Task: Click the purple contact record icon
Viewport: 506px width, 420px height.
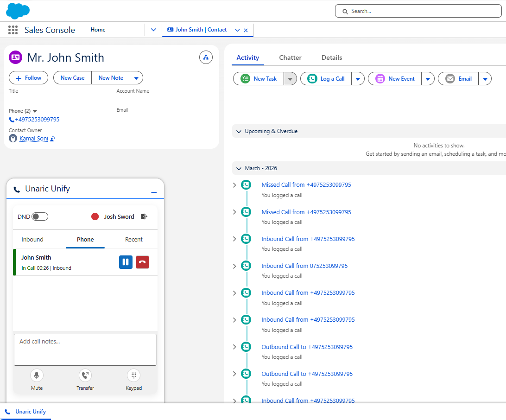Action: coord(15,57)
